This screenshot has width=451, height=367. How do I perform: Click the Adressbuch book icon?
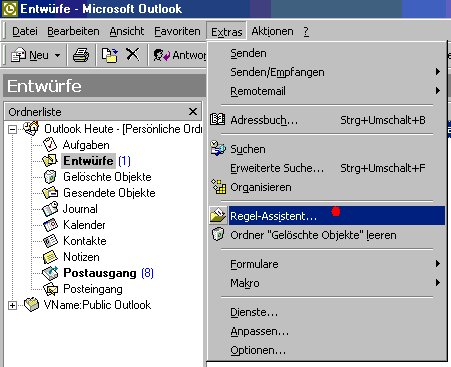218,119
